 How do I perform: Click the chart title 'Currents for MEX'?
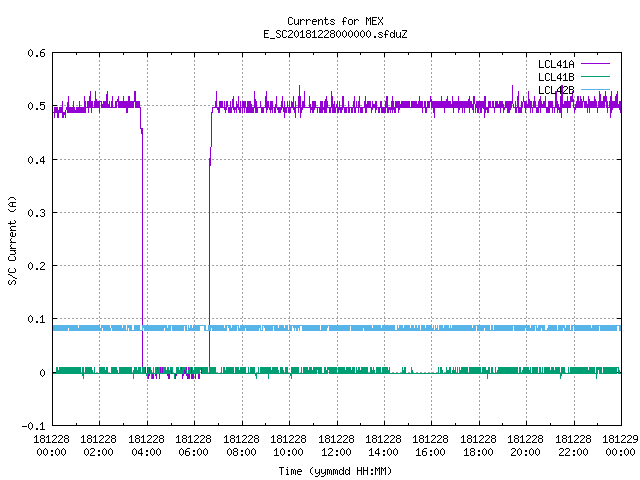[x=335, y=21]
